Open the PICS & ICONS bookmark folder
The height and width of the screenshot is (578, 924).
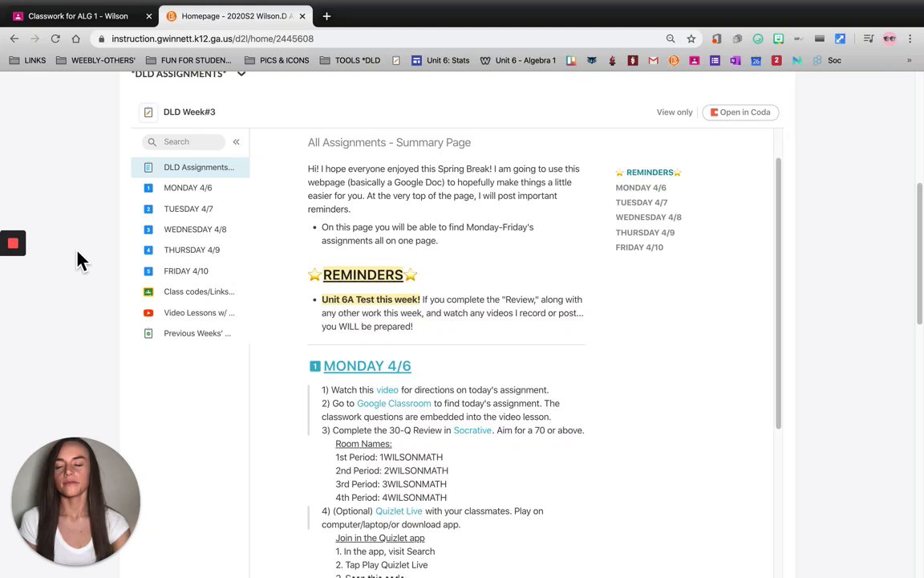(x=277, y=60)
